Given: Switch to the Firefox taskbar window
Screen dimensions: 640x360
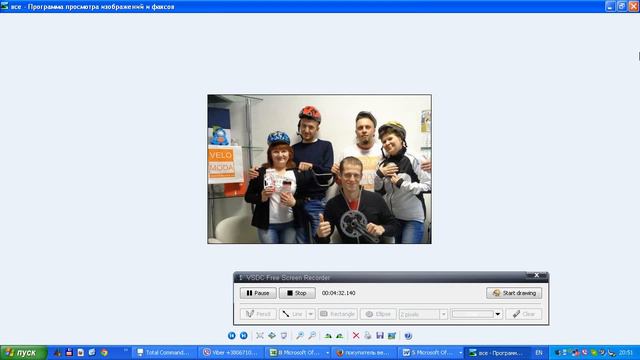Looking at the screenshot, I should [x=364, y=353].
